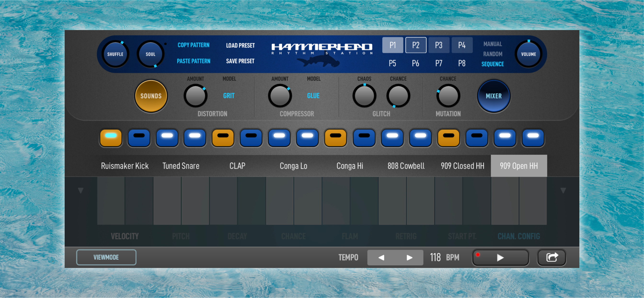Switch playback mode to MANUAL
The image size is (644, 298).
tap(493, 44)
